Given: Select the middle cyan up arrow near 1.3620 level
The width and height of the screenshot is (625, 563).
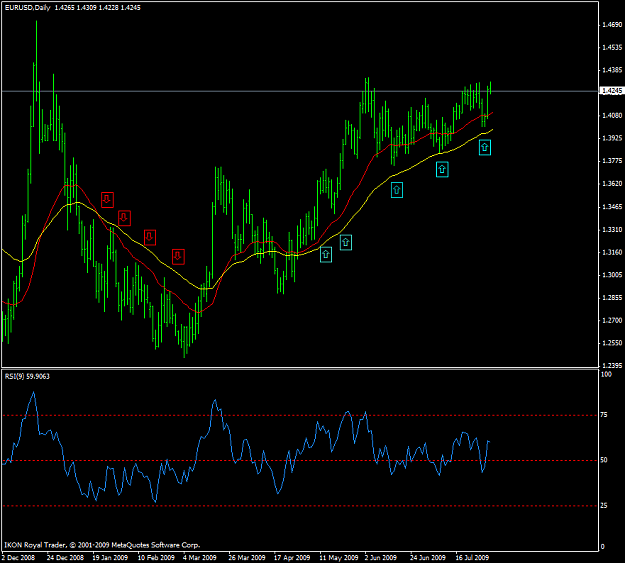Looking at the screenshot, I should pyautogui.click(x=397, y=190).
